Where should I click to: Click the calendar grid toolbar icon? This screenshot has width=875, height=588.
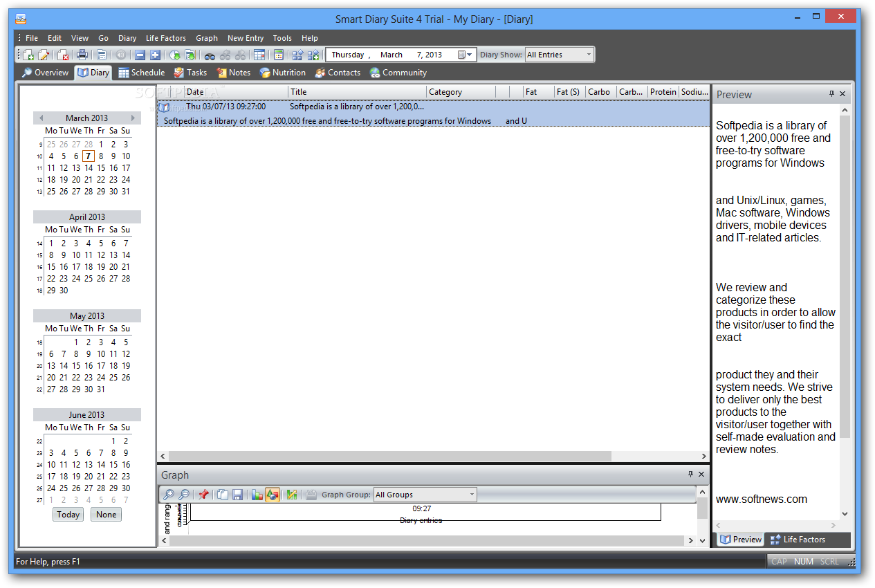259,55
